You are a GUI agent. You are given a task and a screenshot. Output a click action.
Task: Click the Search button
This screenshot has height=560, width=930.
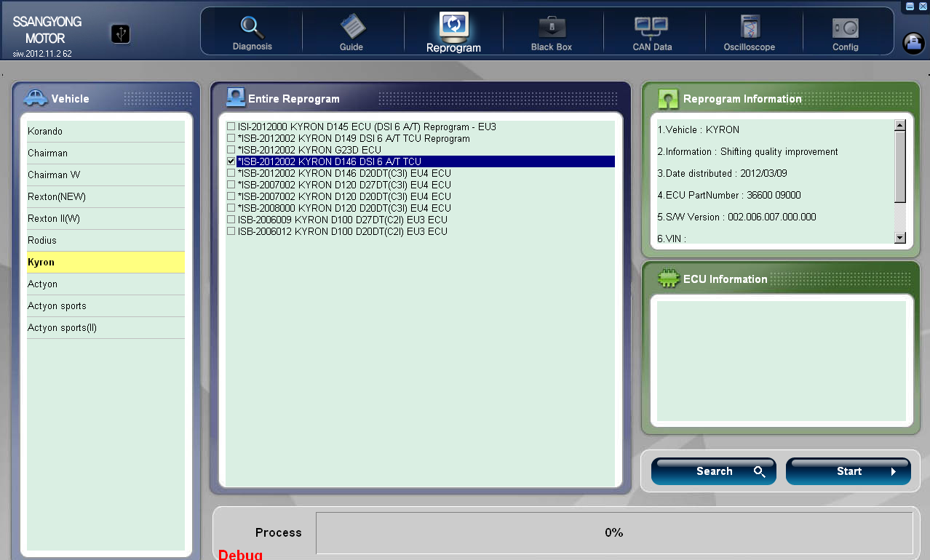click(713, 471)
